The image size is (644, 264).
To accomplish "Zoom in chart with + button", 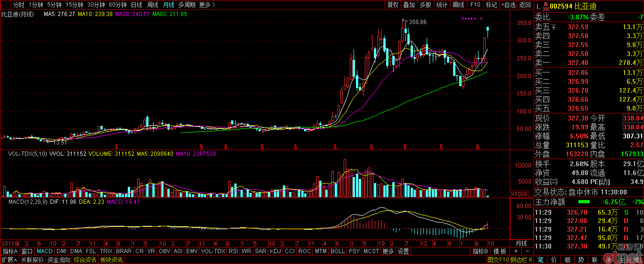I will pyautogui.click(x=516, y=251).
